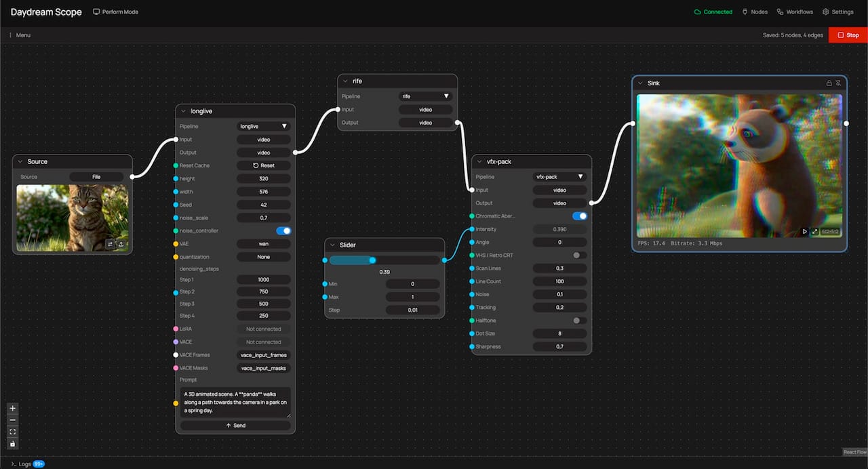Viewport: 868px width, 469px height.
Task: Fit view of the node canvas
Action: (x=13, y=432)
